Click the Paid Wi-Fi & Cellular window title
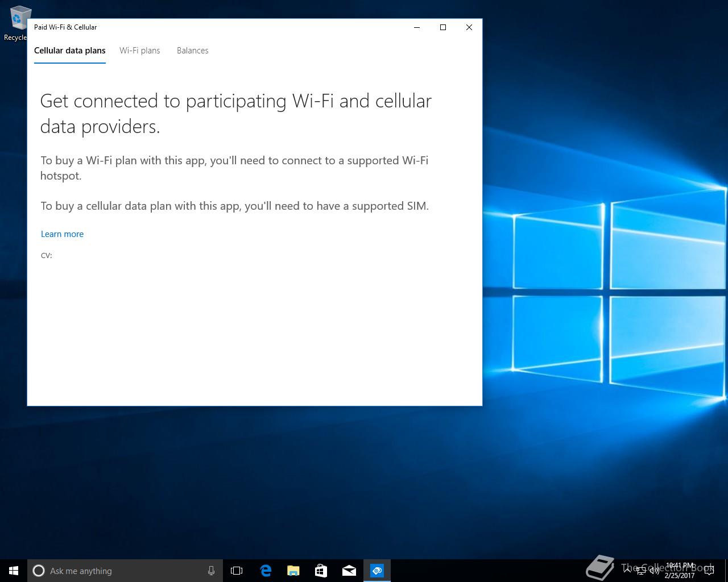 tap(65, 27)
